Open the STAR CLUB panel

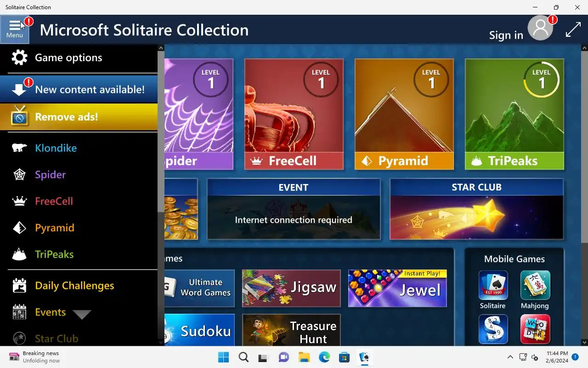(476, 209)
